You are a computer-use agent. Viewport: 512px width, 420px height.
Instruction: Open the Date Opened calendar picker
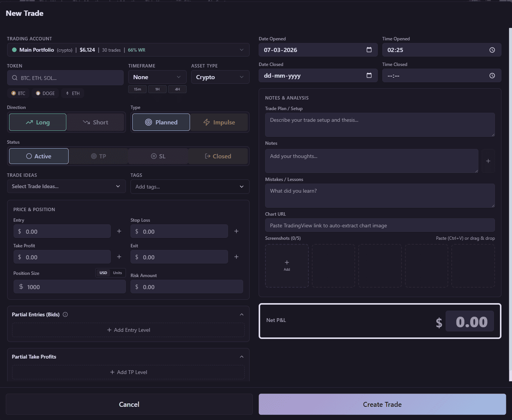click(x=369, y=49)
